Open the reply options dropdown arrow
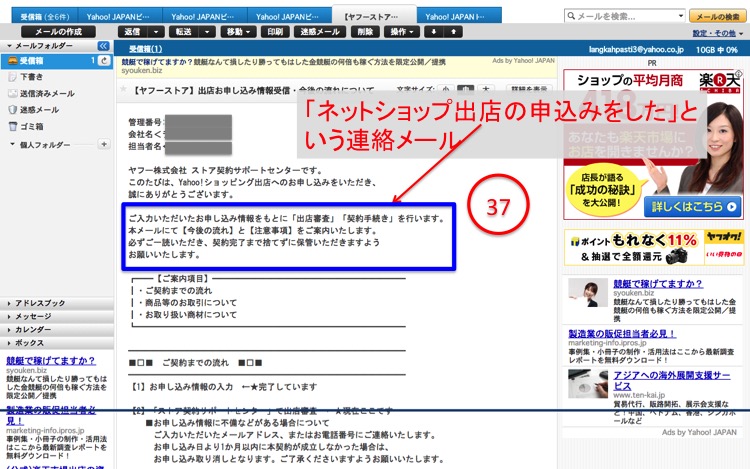The image size is (750, 469). coord(156,32)
